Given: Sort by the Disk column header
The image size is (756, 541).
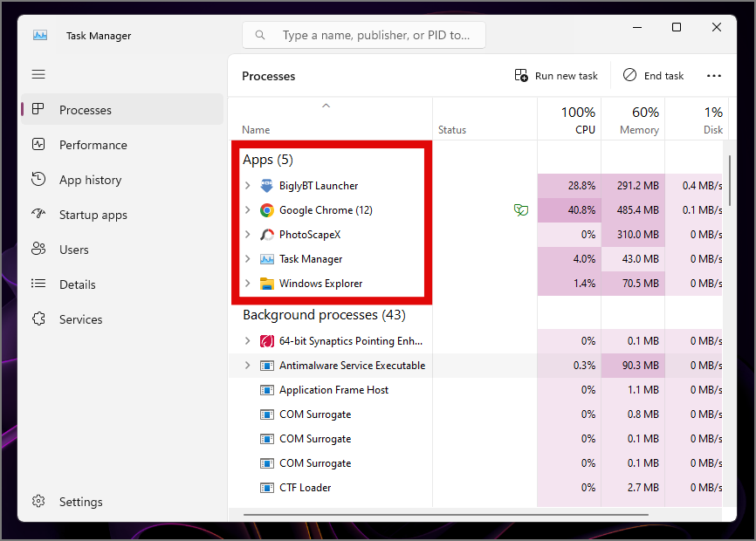Looking at the screenshot, I should point(697,119).
